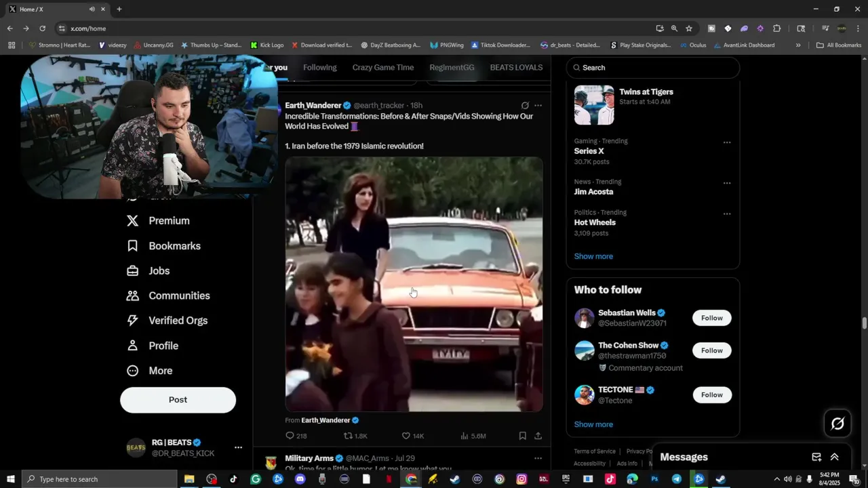The image size is (868, 488).
Task: Expand the Messages drawer
Action: (x=835, y=457)
